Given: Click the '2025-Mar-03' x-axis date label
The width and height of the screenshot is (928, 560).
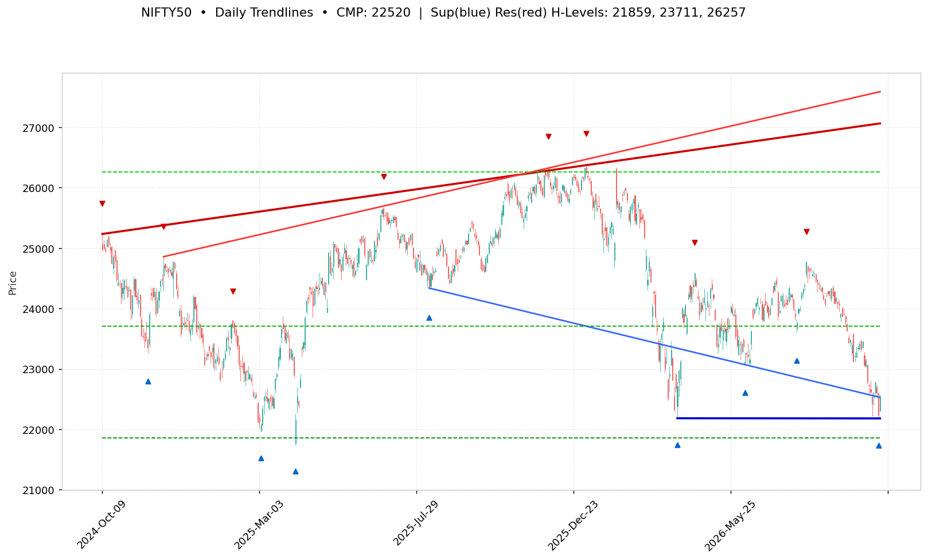Looking at the screenshot, I should click(258, 524).
